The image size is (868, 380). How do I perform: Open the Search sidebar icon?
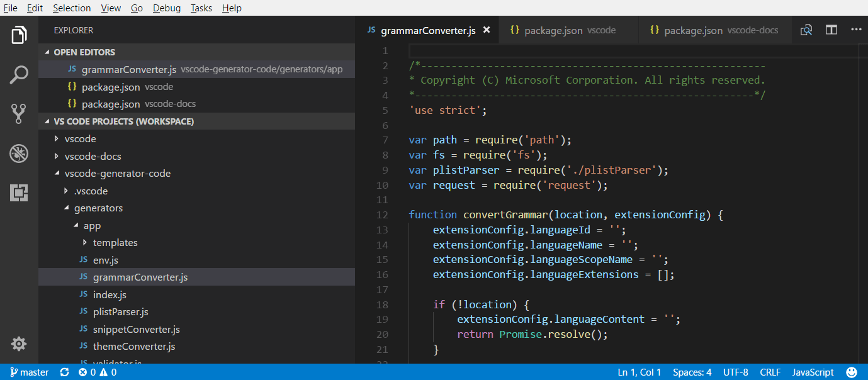point(19,74)
